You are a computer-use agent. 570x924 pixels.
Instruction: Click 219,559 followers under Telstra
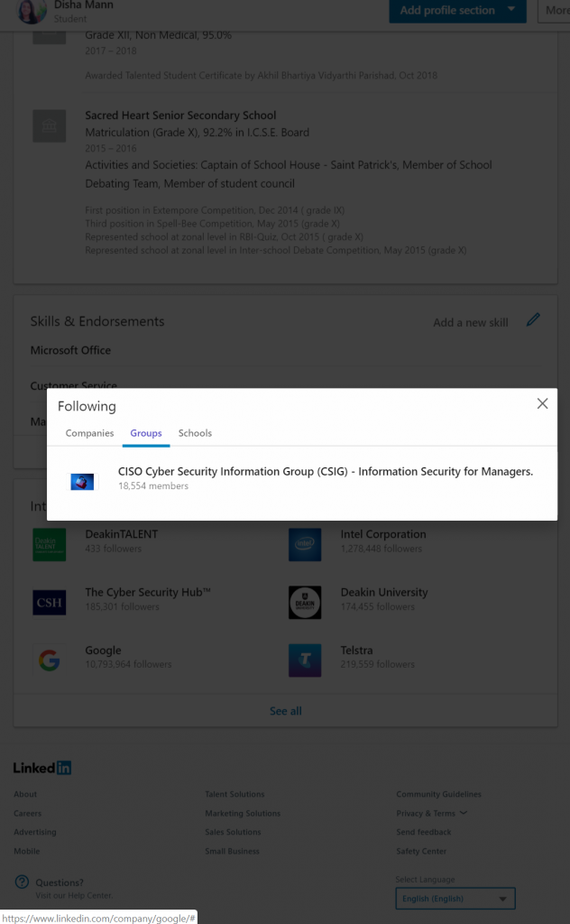(378, 664)
